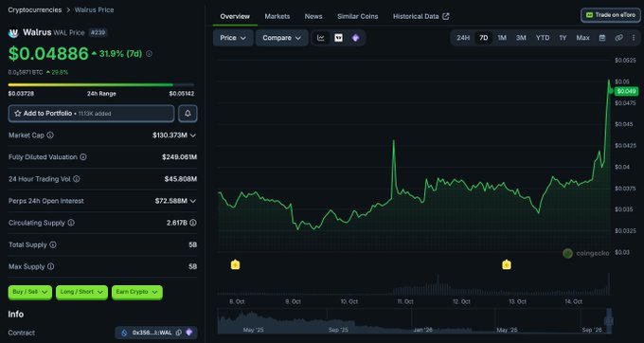644x343 pixels.
Task: Open the calendar date range picker
Action: pos(602,38)
